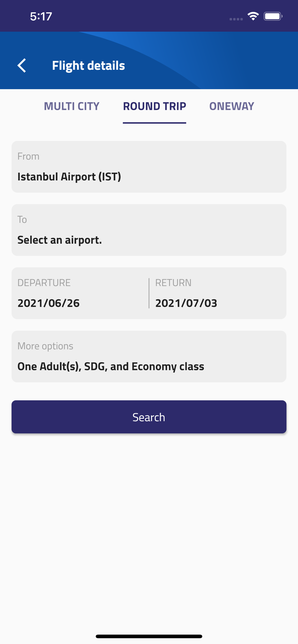Change the return date 2021/07/03
The width and height of the screenshot is (298, 644).
[x=186, y=303]
